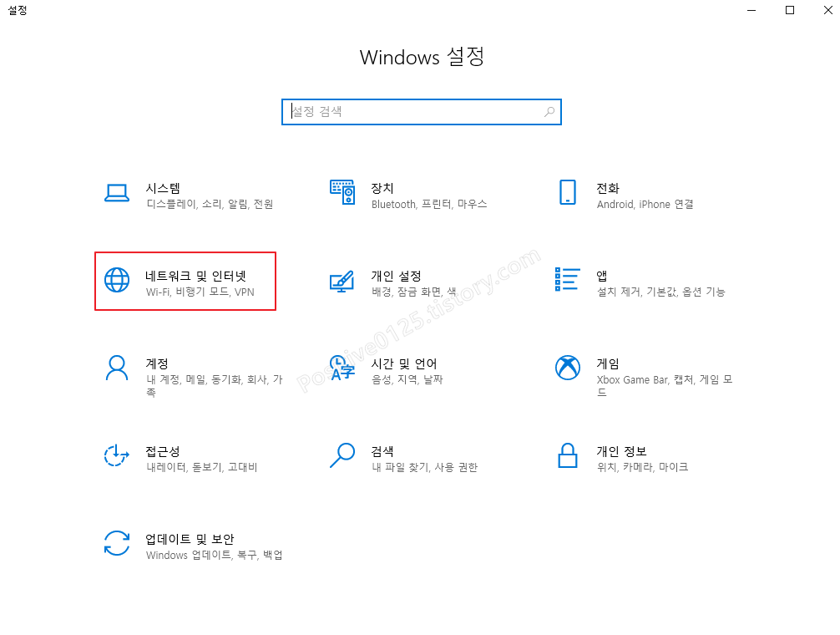Click text '내 계정, 메일, 동기화, 회사, 가족'
The image size is (840, 635).
pyautogui.click(x=215, y=386)
